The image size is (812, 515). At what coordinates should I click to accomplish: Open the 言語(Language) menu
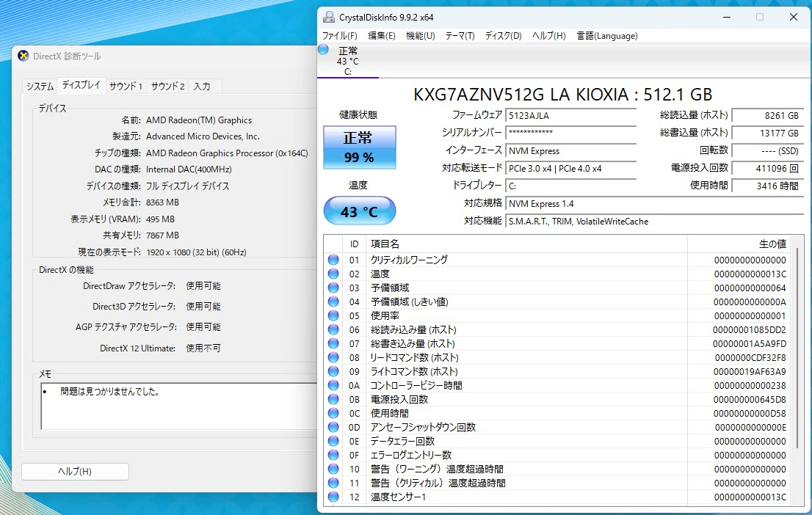pos(607,36)
